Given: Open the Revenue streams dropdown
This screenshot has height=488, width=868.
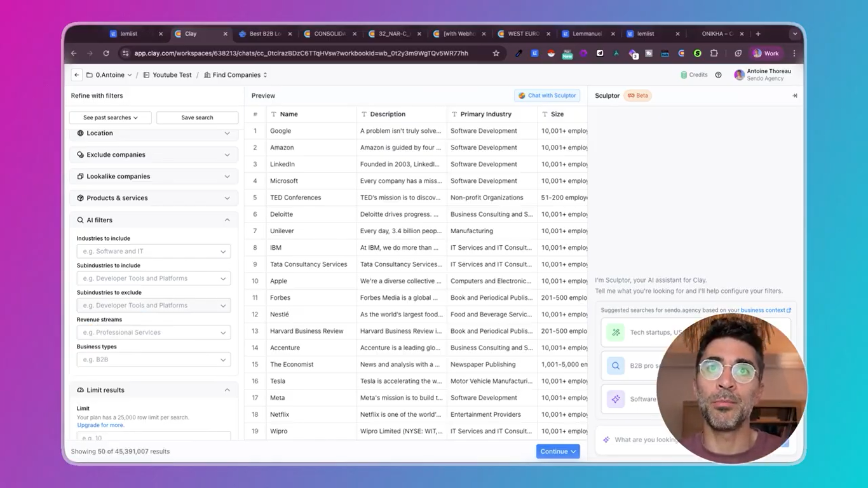Looking at the screenshot, I should [154, 332].
